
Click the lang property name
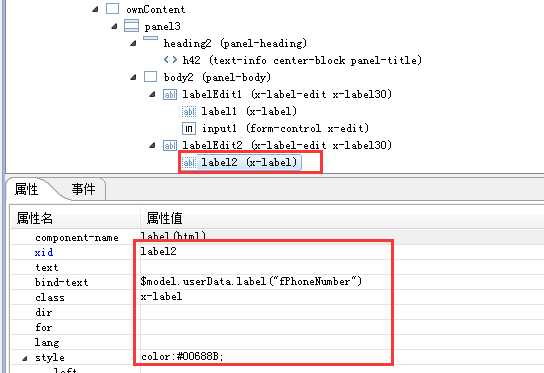[47, 342]
